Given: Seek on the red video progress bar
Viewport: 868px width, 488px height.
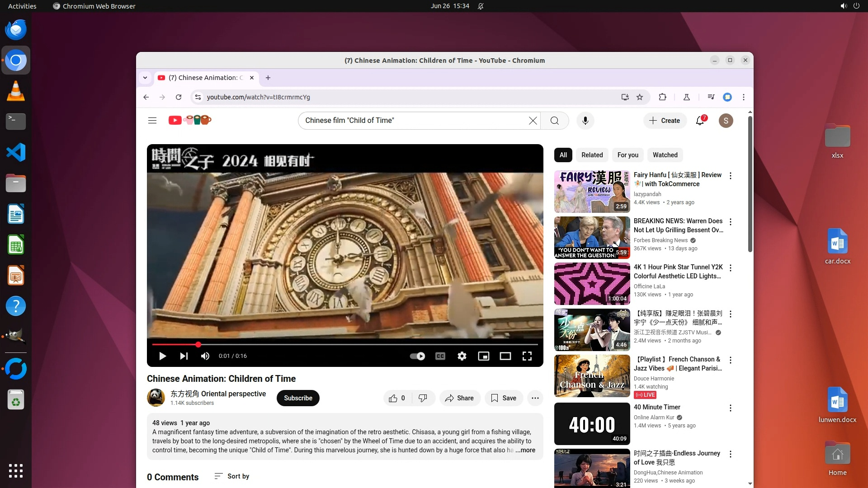Looking at the screenshot, I should (344, 344).
